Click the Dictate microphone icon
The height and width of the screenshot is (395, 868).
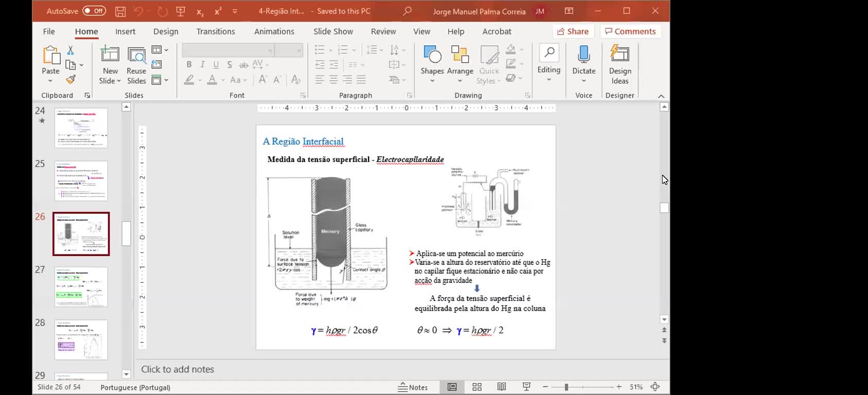click(583, 55)
